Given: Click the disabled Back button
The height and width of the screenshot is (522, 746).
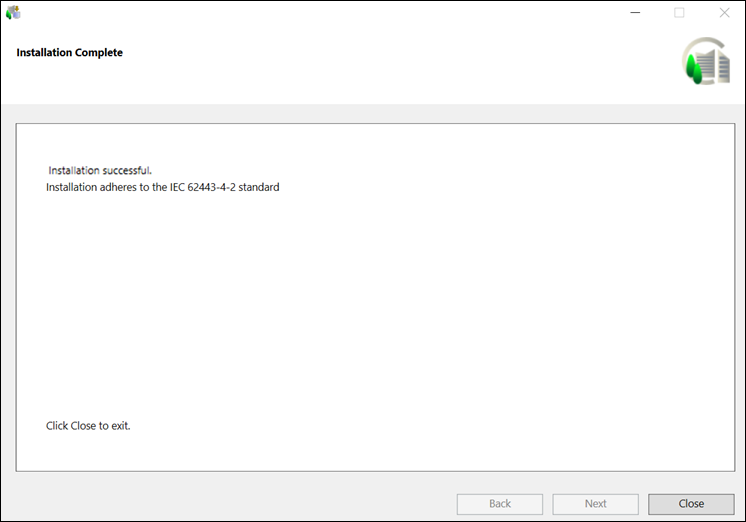Looking at the screenshot, I should point(500,504).
